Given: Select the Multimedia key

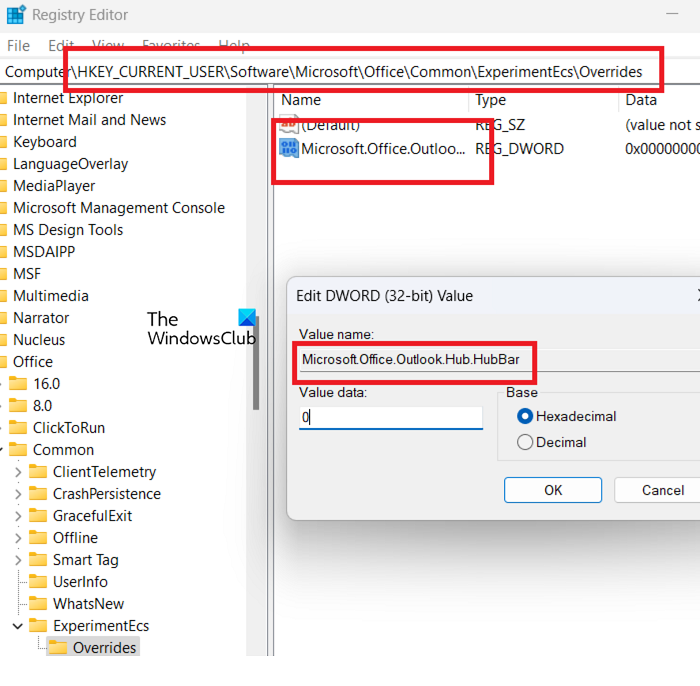Looking at the screenshot, I should (51, 295).
